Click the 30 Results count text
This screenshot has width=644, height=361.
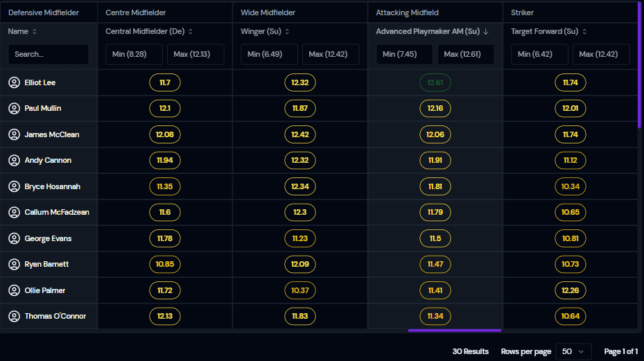tap(470, 351)
